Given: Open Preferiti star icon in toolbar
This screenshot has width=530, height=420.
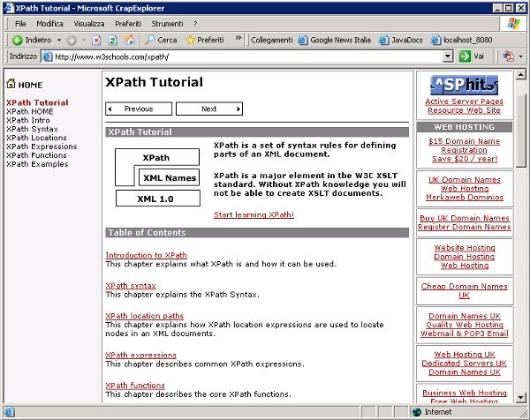Looking at the screenshot, I should (x=190, y=40).
